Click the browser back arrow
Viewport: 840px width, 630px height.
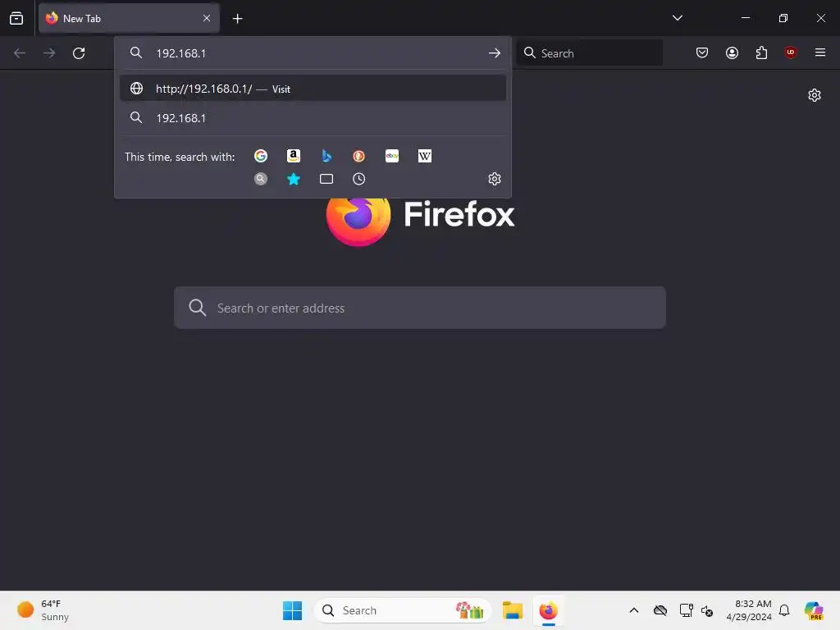[20, 53]
